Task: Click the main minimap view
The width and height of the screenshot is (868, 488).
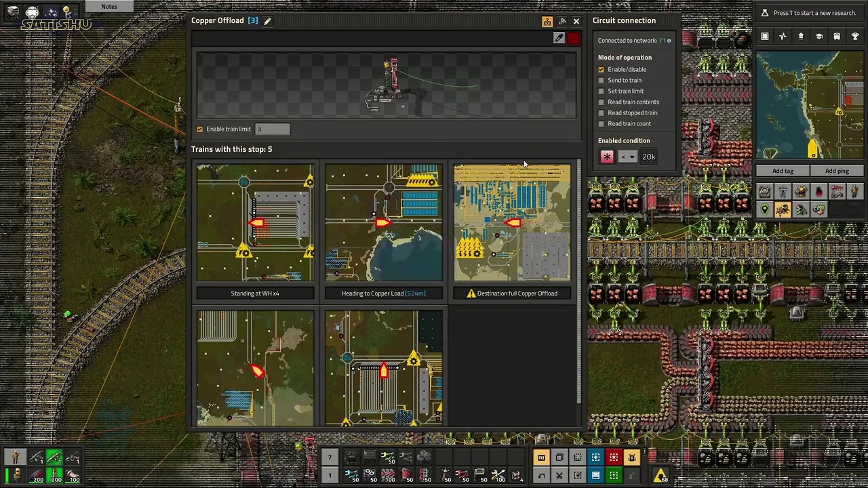Action: (x=810, y=105)
